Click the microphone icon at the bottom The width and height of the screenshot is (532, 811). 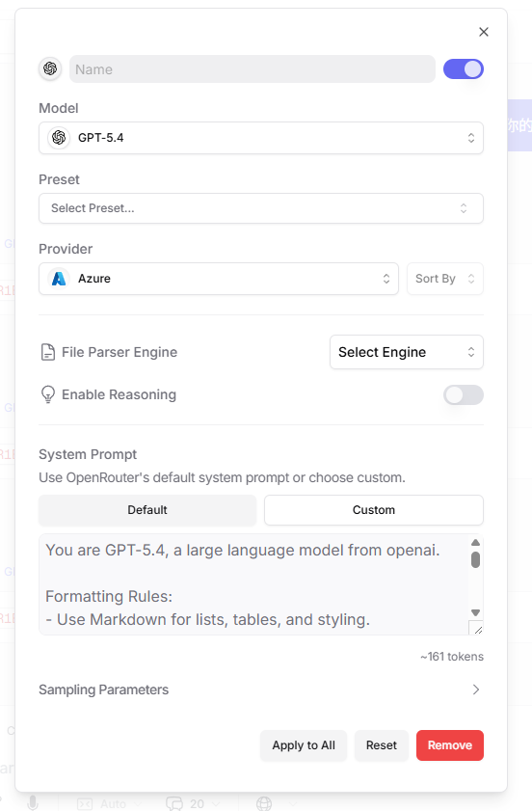(33, 803)
